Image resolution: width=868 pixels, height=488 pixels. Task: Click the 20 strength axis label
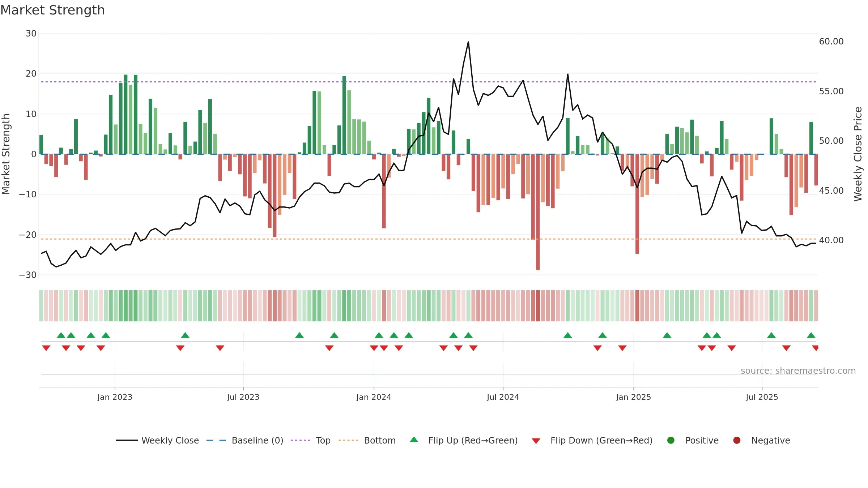tap(31, 74)
